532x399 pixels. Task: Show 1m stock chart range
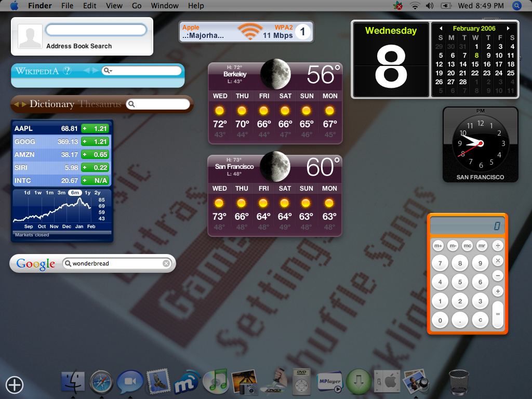tap(49, 192)
